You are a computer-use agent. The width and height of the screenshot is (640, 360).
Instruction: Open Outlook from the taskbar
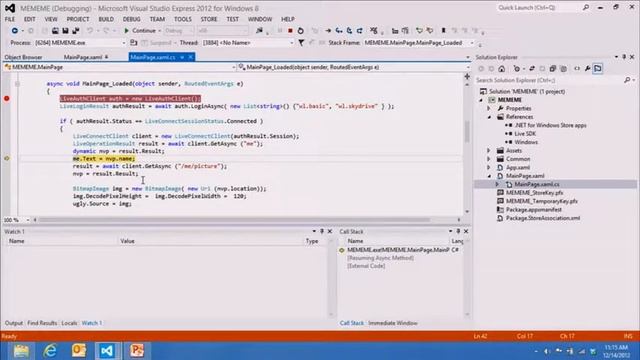79,351
